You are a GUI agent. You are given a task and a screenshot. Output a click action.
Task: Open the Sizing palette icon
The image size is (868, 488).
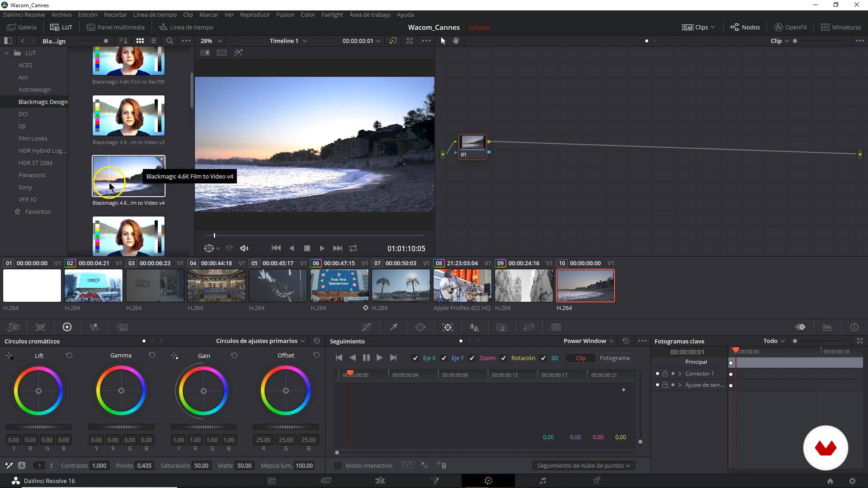[x=528, y=327]
